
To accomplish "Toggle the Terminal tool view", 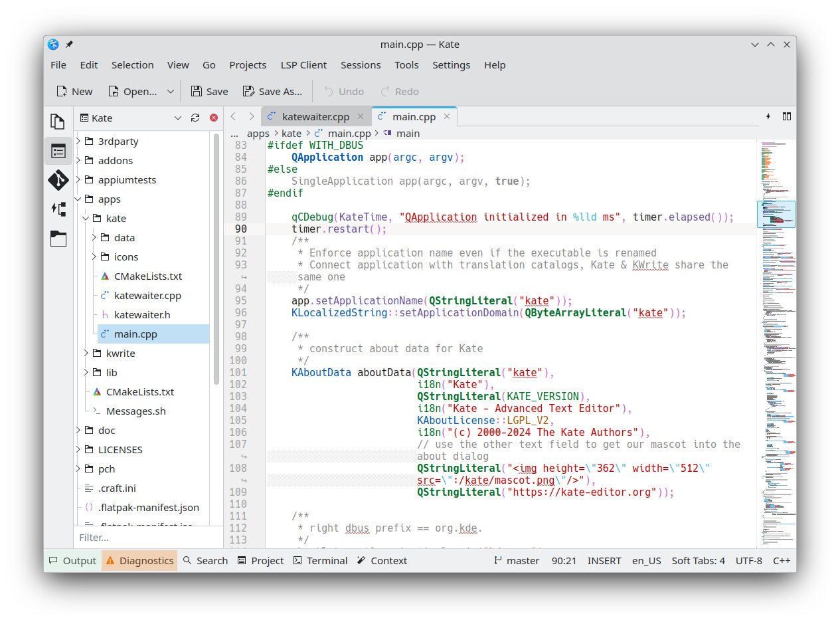I will (320, 560).
